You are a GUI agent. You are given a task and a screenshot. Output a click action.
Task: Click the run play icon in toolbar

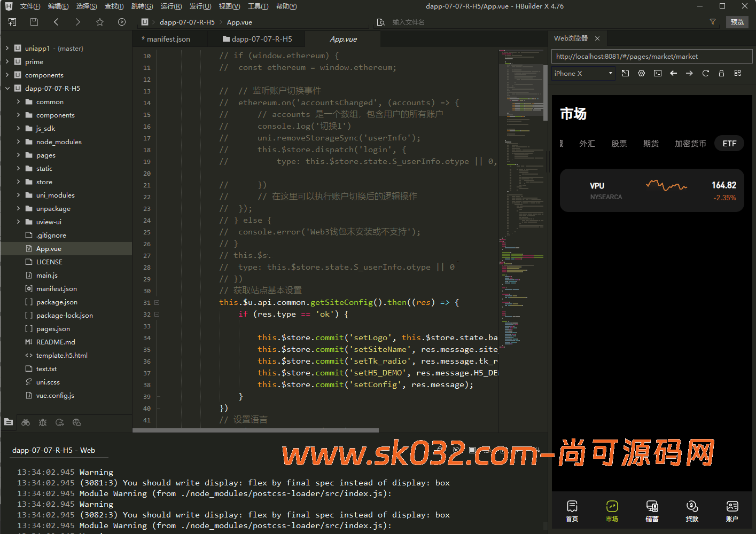click(x=122, y=22)
